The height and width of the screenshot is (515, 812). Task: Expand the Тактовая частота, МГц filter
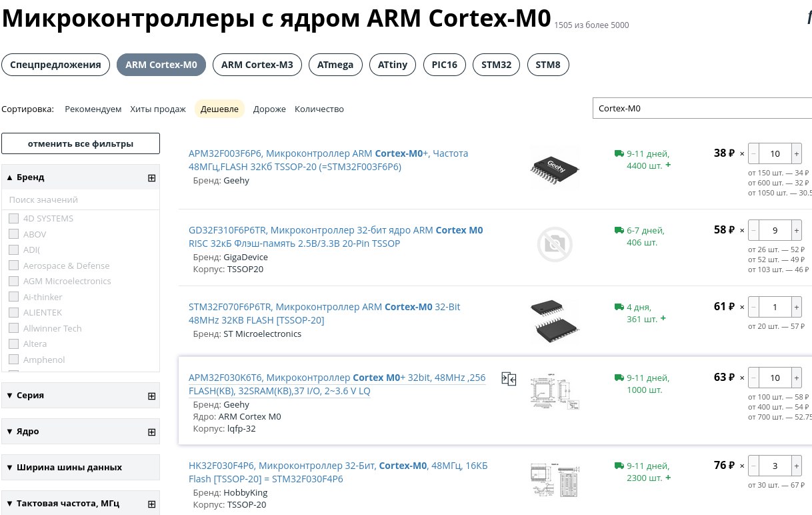[63, 503]
